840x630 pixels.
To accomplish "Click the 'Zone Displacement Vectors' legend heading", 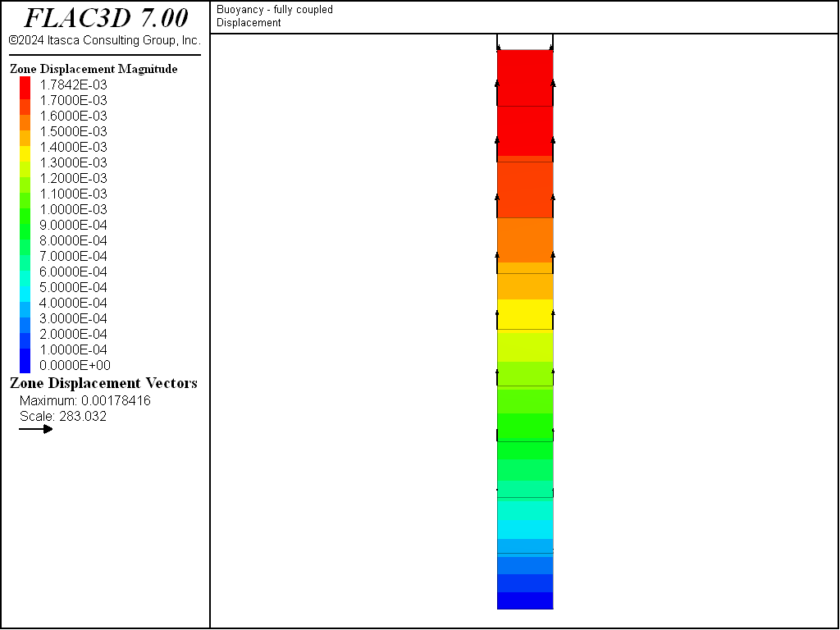I will [103, 383].
